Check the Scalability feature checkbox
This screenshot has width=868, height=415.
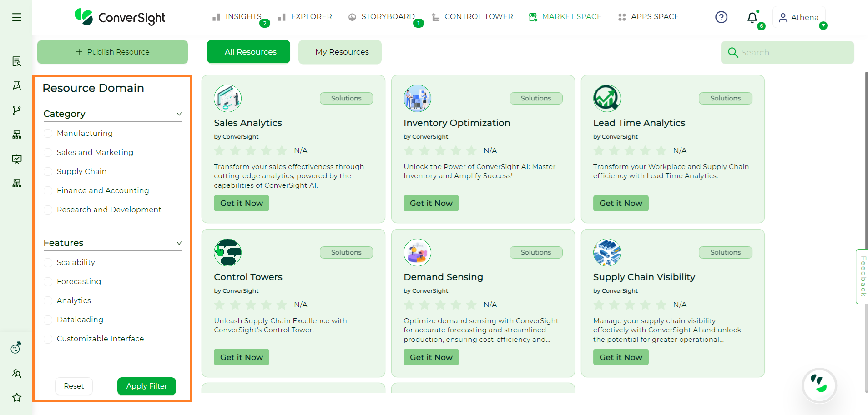click(x=48, y=262)
